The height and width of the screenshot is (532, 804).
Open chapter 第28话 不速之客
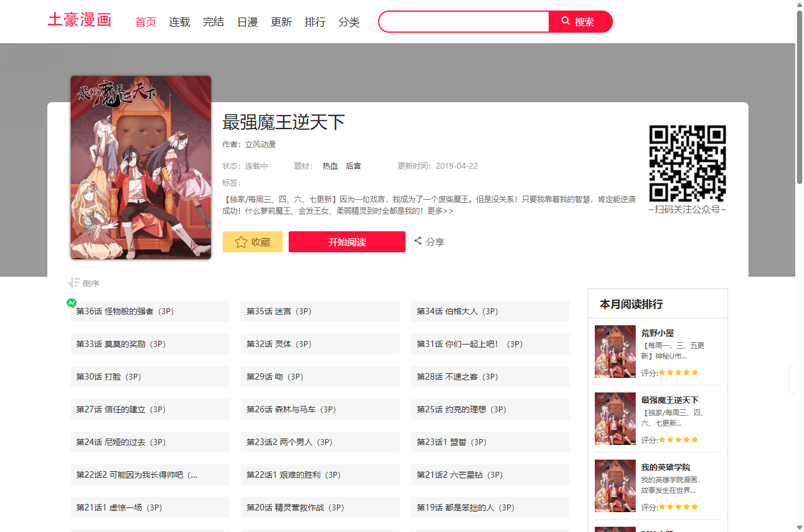(490, 377)
